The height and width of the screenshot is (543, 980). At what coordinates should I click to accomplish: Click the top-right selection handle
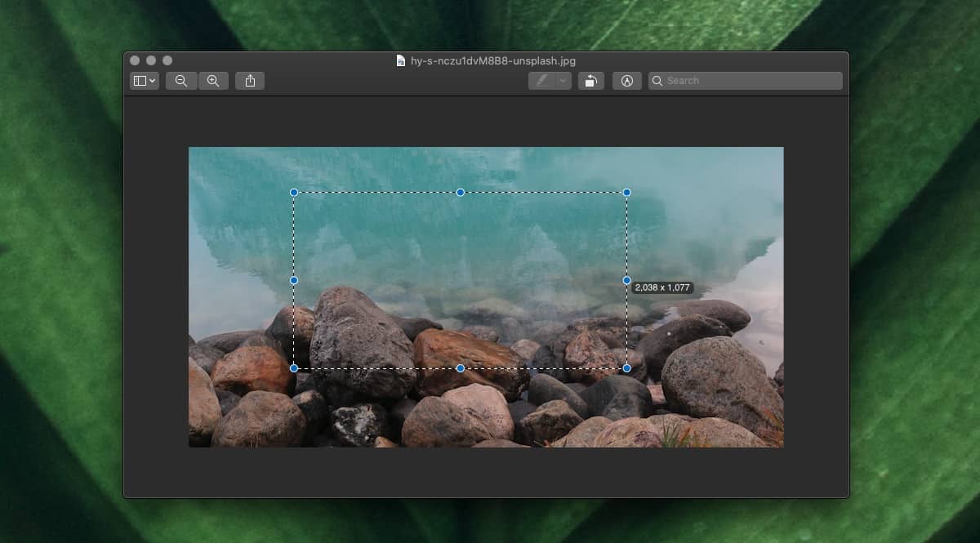[627, 193]
